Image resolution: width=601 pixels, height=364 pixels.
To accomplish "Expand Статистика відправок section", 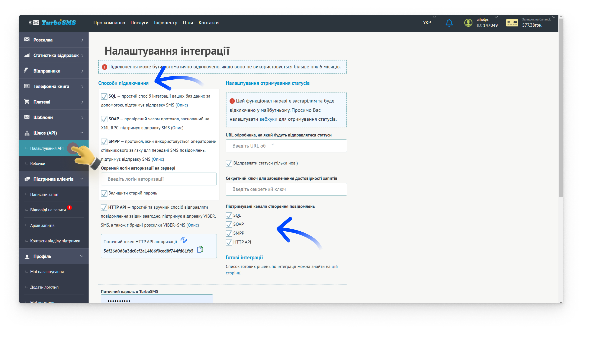I will (x=82, y=56).
